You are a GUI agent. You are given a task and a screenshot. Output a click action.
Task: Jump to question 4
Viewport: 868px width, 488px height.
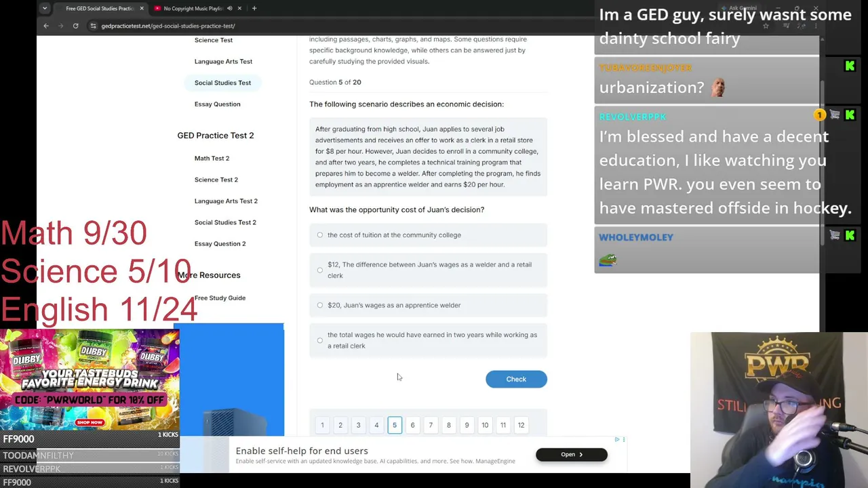pyautogui.click(x=376, y=425)
